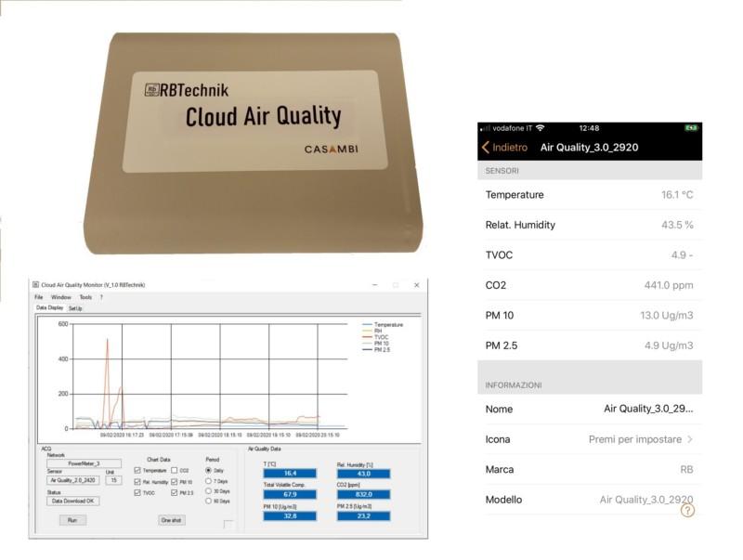Click the Run button
Viewport: 743px width, 560px height.
pos(72,520)
